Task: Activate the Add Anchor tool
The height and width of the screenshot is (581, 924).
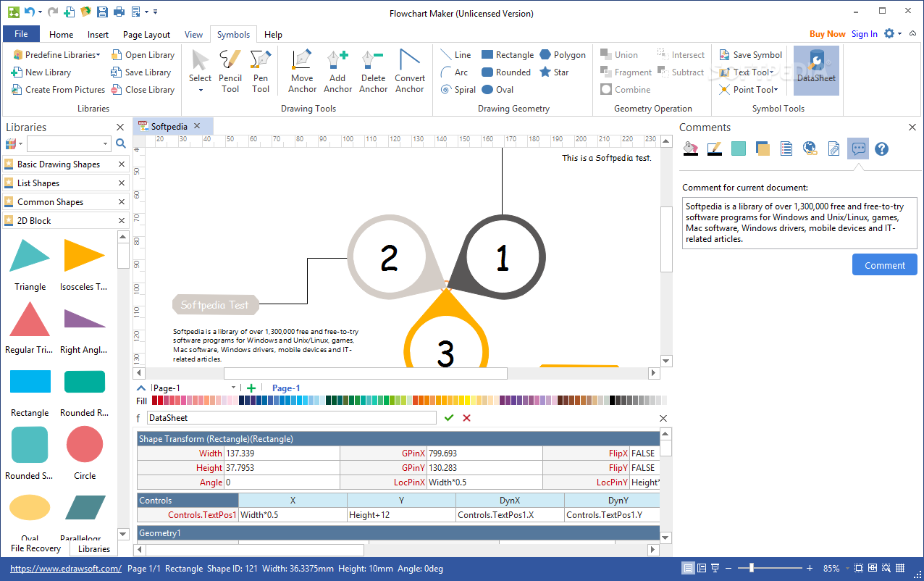Action: click(x=337, y=71)
